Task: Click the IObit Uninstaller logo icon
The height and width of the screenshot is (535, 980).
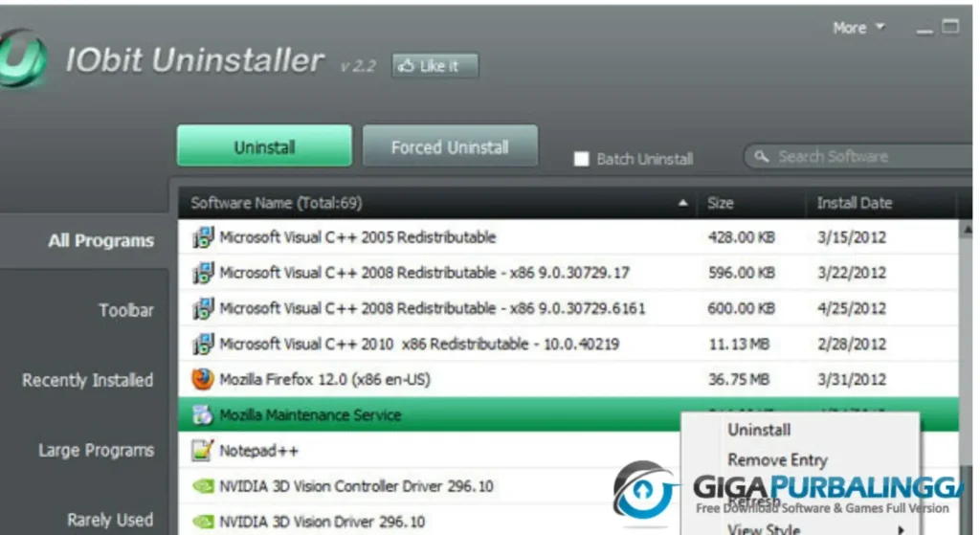Action: tap(22, 57)
